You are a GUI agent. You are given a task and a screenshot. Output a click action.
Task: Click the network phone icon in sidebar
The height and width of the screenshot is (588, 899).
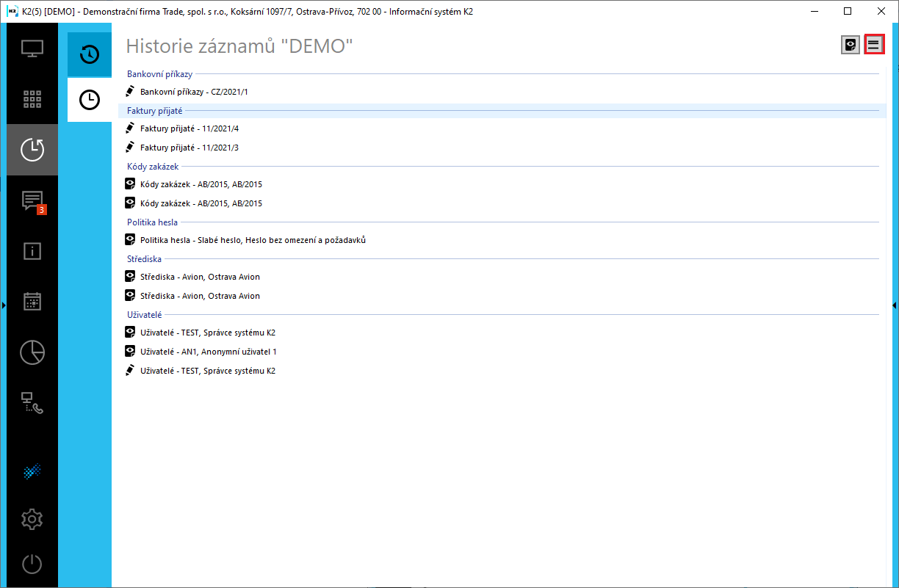pos(32,403)
